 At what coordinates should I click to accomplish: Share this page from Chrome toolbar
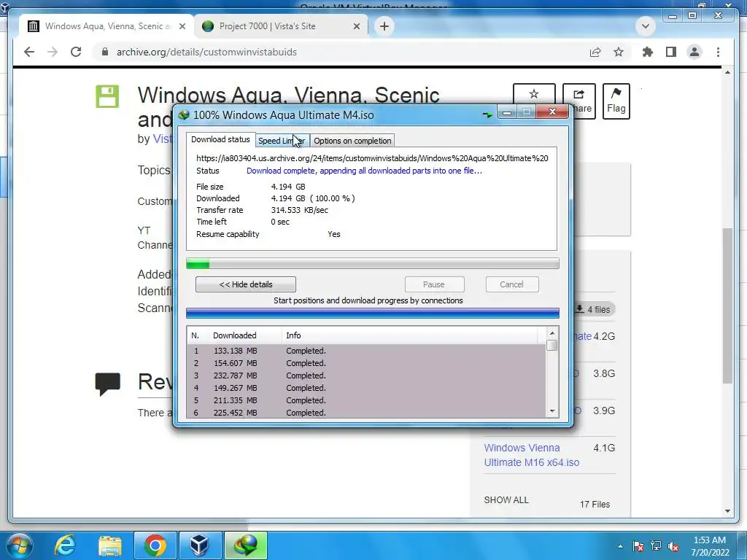595,52
